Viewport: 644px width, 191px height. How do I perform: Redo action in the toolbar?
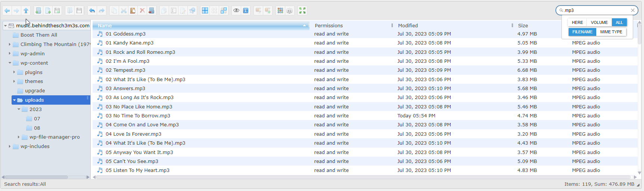(x=102, y=10)
